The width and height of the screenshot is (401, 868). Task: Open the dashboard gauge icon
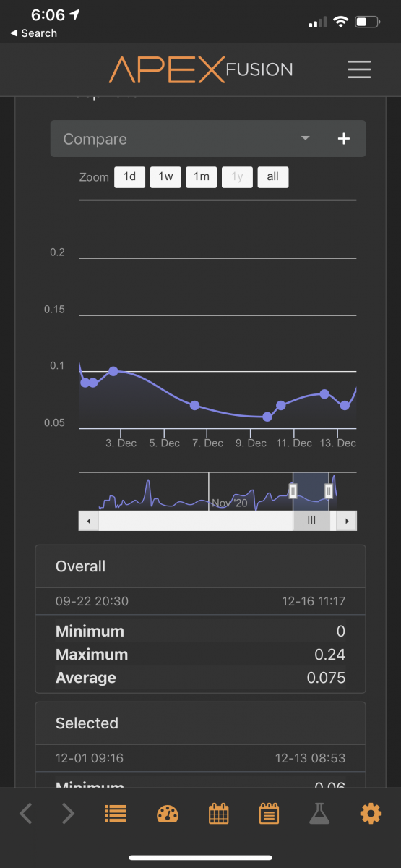(x=167, y=814)
